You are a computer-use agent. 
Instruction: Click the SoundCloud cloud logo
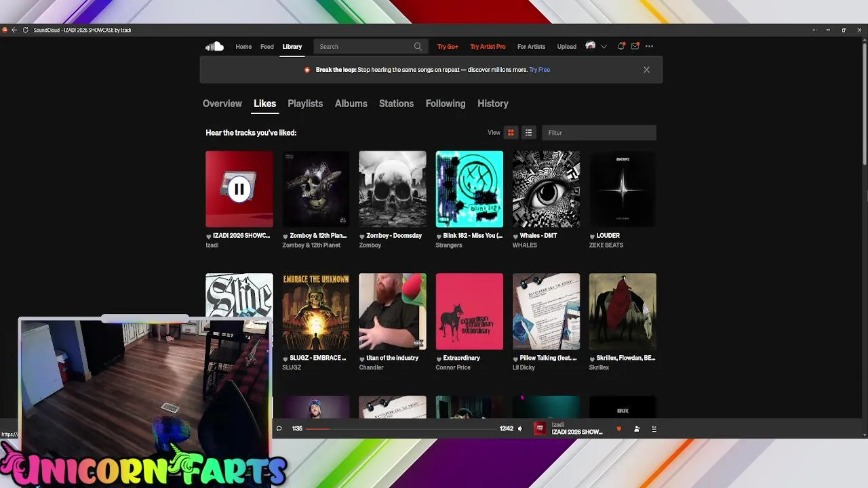(214, 46)
